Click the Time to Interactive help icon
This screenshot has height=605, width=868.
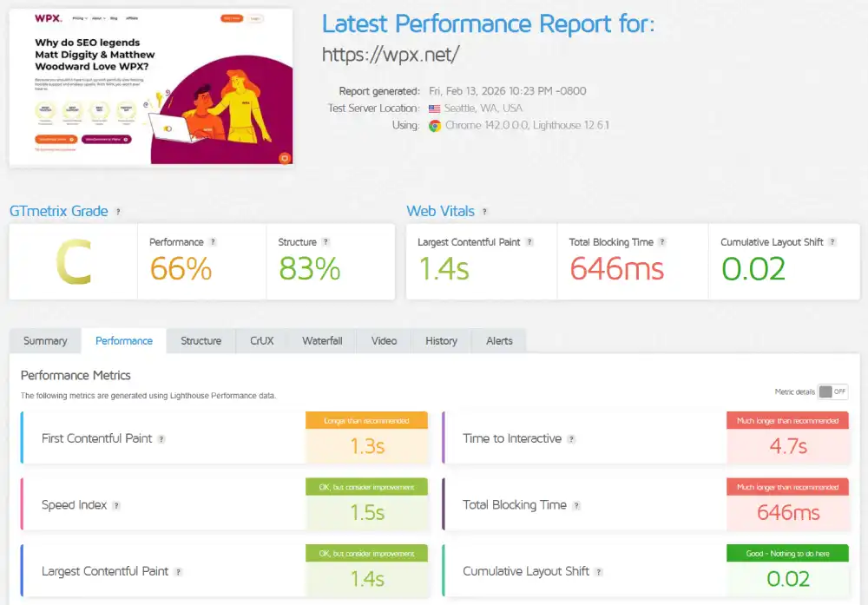point(573,438)
